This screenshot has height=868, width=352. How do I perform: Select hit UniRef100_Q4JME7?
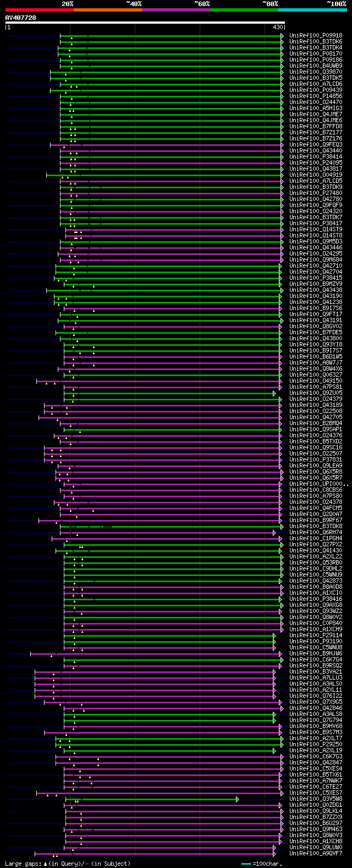point(316,114)
